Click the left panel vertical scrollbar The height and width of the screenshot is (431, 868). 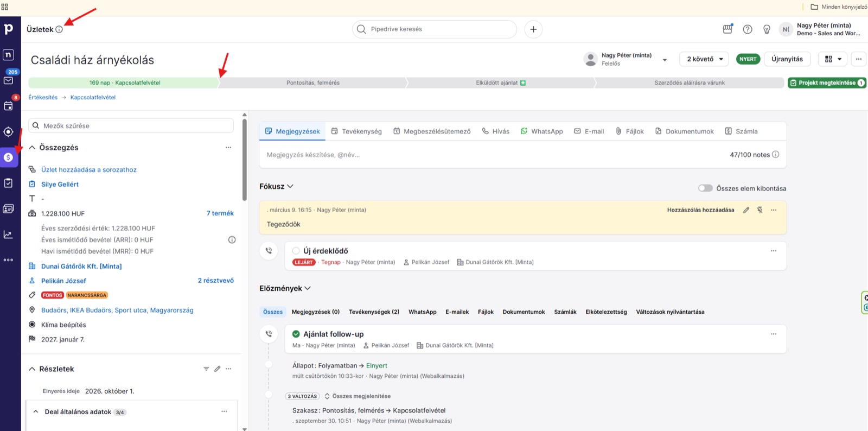point(244,160)
